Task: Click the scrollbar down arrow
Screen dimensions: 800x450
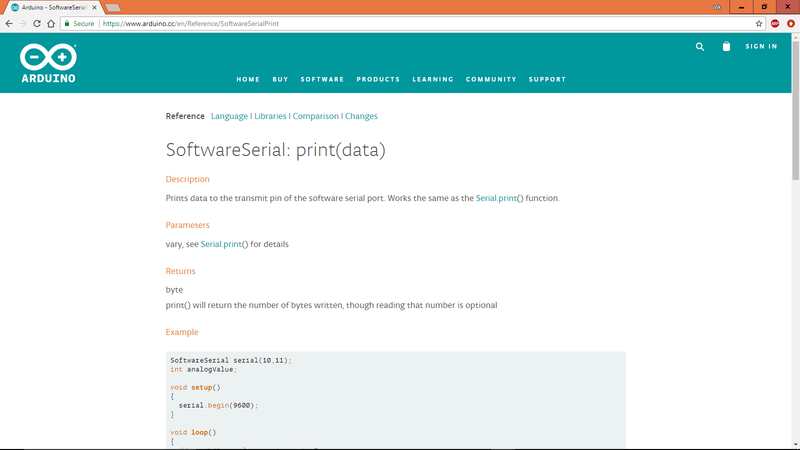Action: 795,445
